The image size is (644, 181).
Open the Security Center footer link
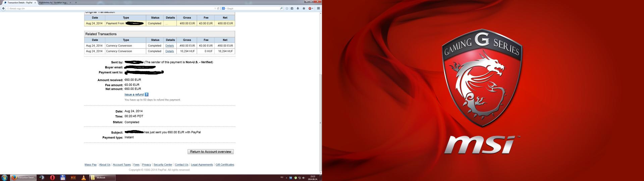[163, 165]
